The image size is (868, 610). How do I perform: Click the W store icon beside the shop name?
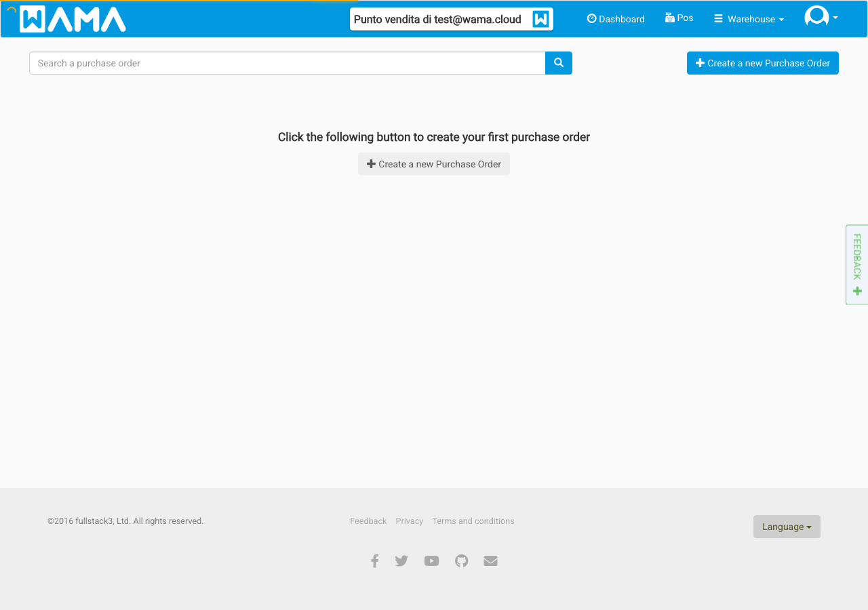540,19
